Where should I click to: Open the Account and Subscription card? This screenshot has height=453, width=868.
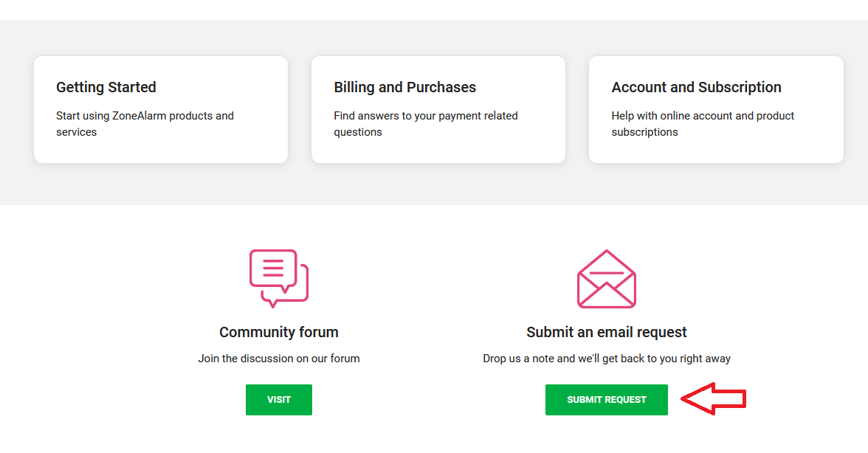point(716,109)
